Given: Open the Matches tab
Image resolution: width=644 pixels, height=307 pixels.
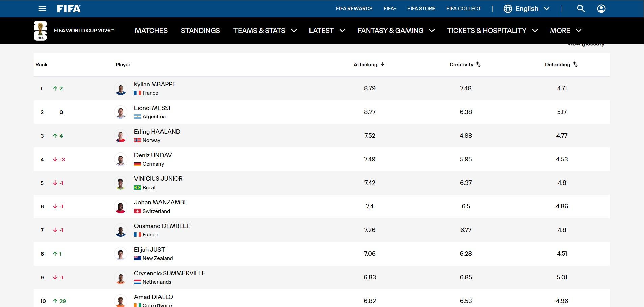Looking at the screenshot, I should click(x=151, y=31).
